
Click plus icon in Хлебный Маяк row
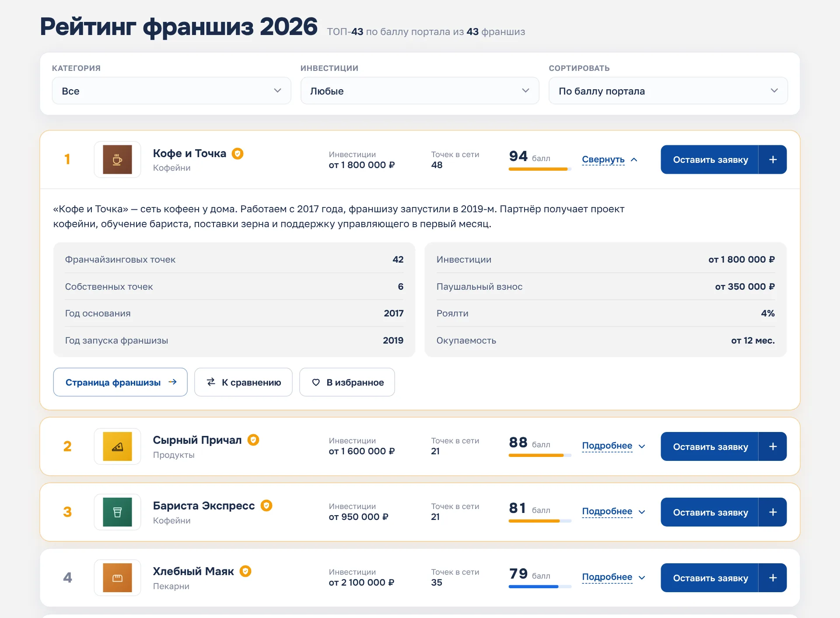(x=773, y=578)
